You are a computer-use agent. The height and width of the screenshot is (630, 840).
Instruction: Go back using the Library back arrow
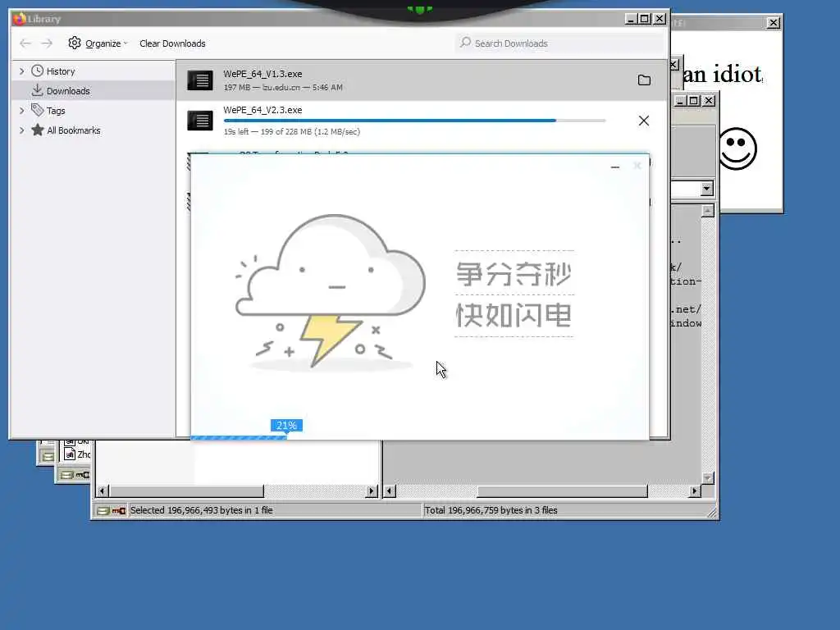pos(25,43)
